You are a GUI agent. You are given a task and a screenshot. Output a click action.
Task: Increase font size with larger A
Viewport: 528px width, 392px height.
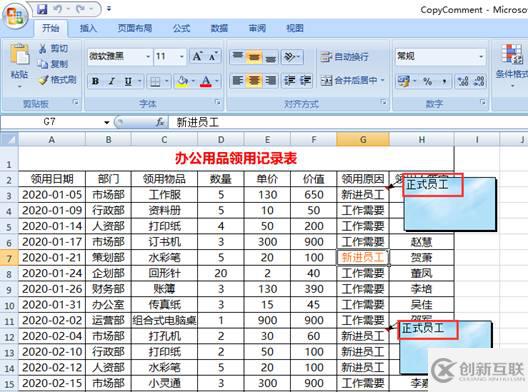197,56
